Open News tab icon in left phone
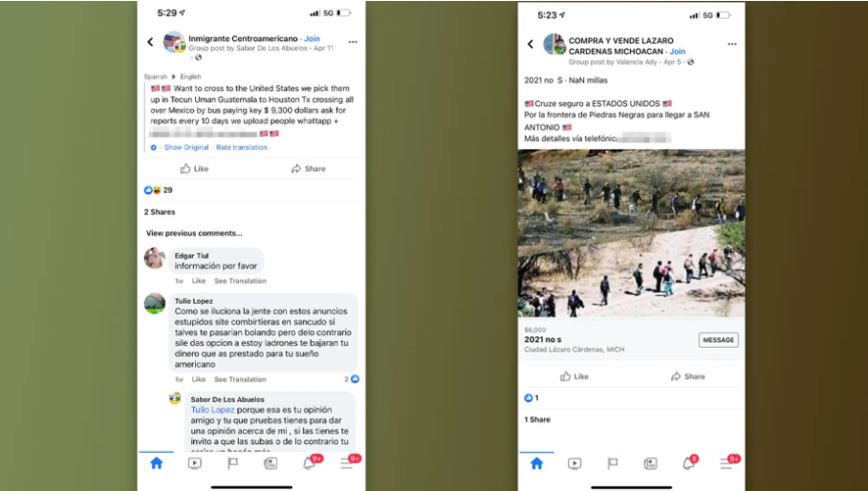 pyautogui.click(x=271, y=463)
